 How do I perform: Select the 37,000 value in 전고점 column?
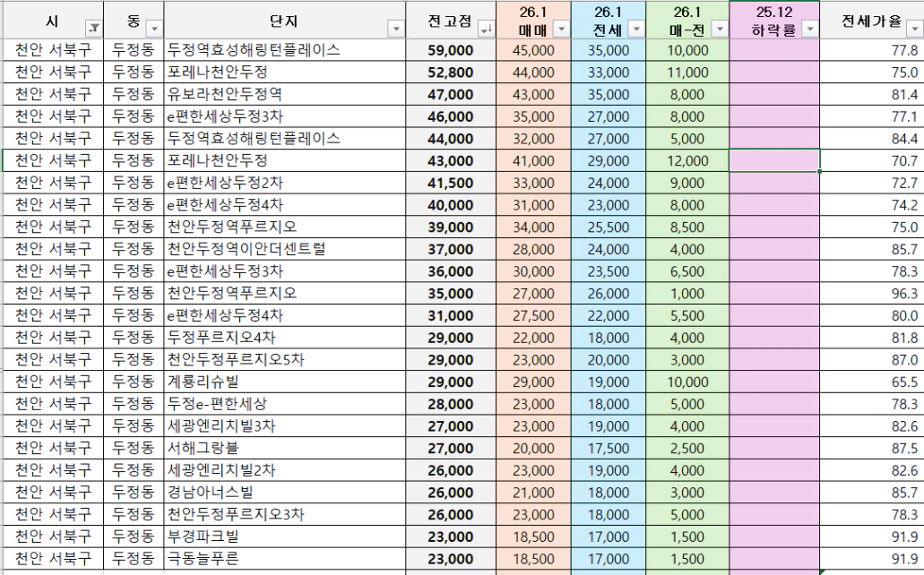(x=451, y=249)
